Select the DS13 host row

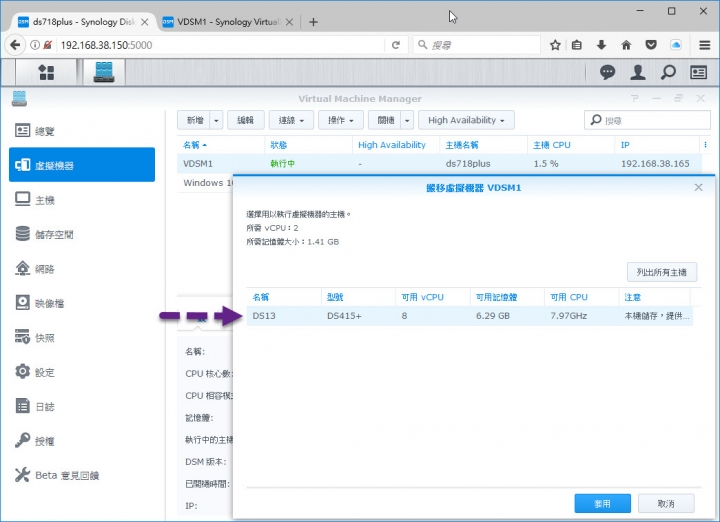click(469, 316)
